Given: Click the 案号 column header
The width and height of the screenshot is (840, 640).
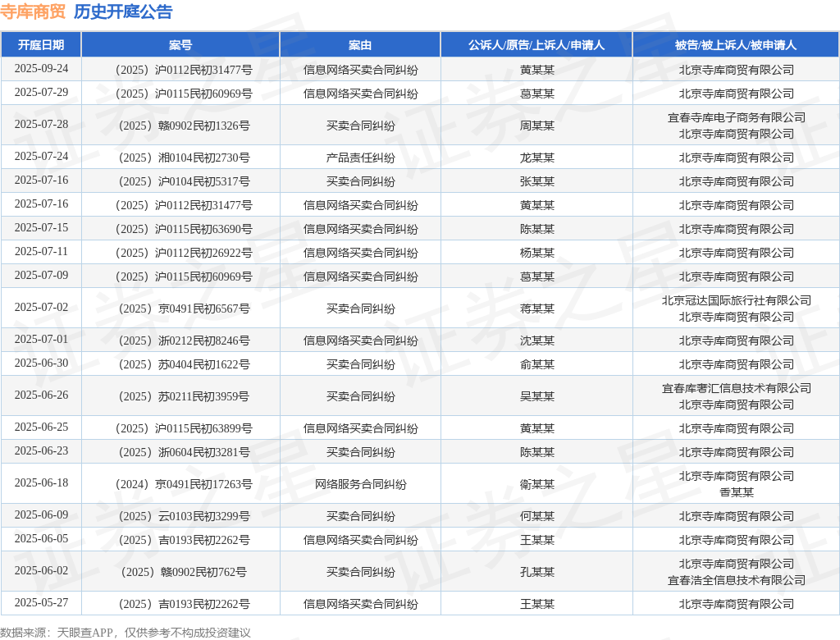Looking at the screenshot, I should (180, 45).
